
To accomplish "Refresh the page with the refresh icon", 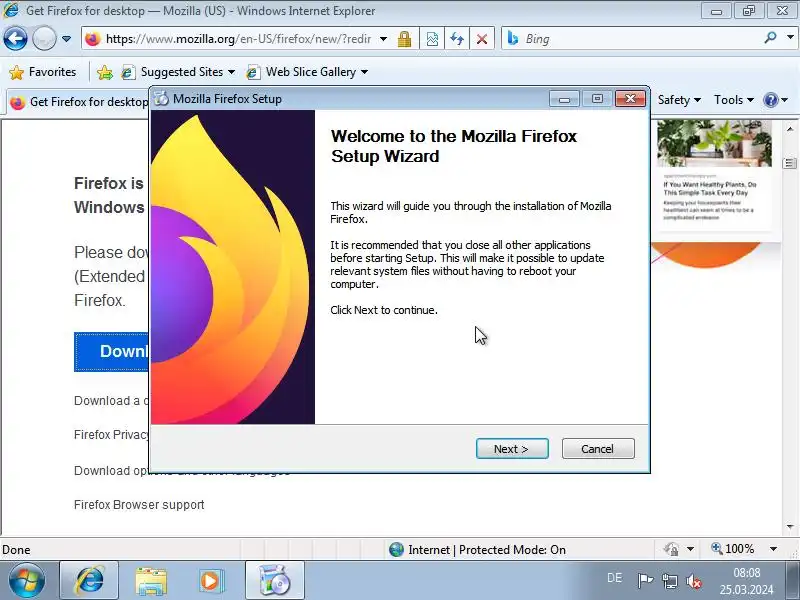I will coord(457,39).
